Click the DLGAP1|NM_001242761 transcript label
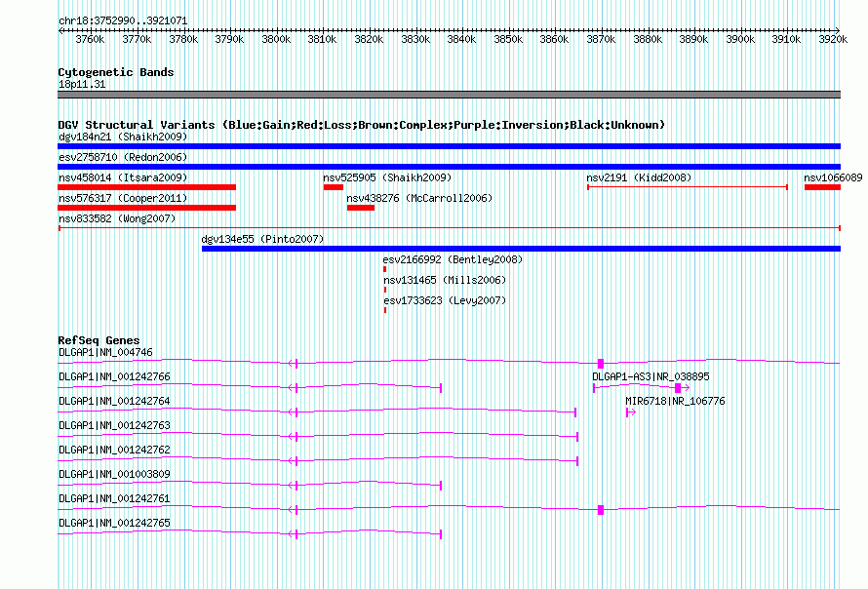Screen dimensions: 868x589 (114, 498)
